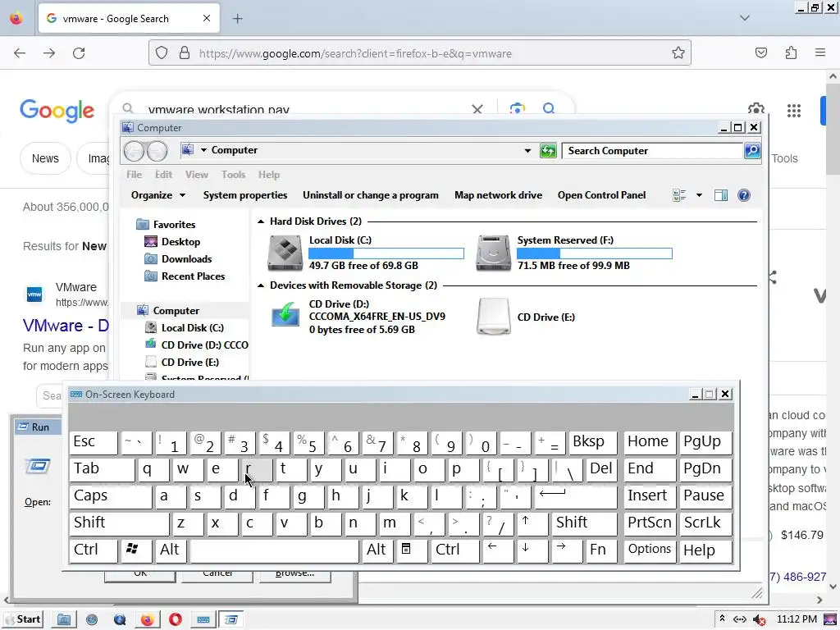The width and height of the screenshot is (840, 630).
Task: Toggle the Insert key on On-Screen Keyboard
Action: tap(650, 496)
